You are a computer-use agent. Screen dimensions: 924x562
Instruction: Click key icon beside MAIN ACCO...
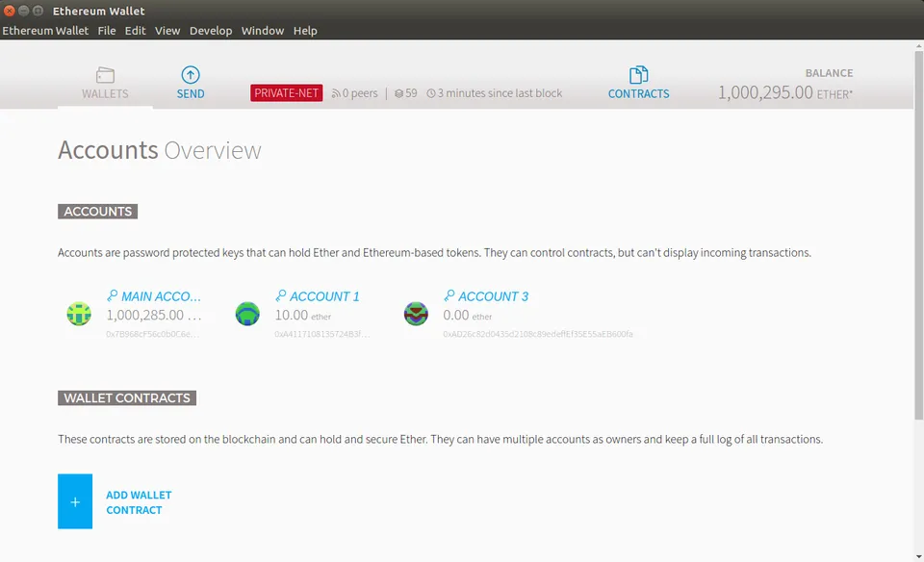(112, 295)
